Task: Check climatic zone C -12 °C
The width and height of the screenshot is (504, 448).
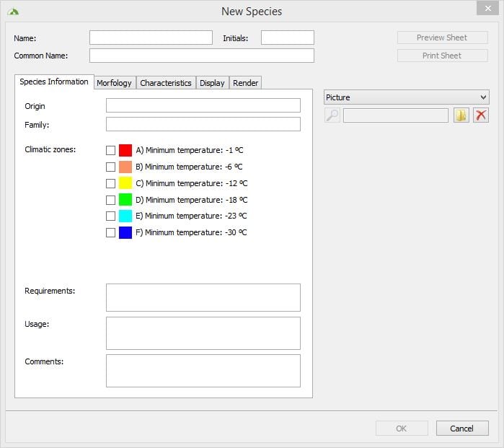Action: [110, 183]
